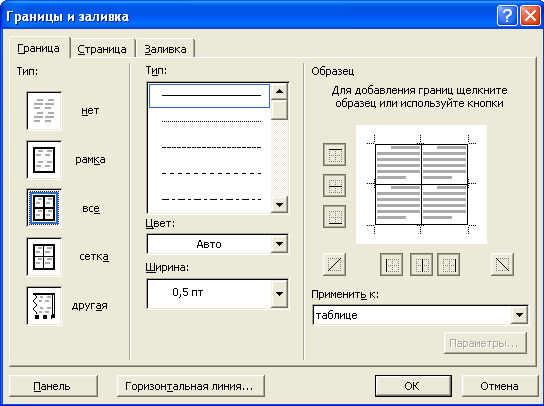The height and width of the screenshot is (406, 544).
Task: Choose the 'другая' custom border icon
Action: point(44,306)
